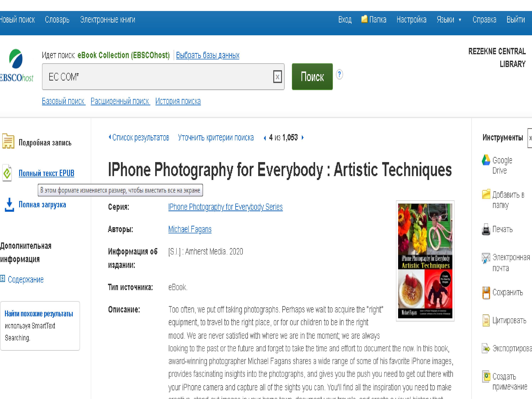Click the printer icon

click(486, 229)
